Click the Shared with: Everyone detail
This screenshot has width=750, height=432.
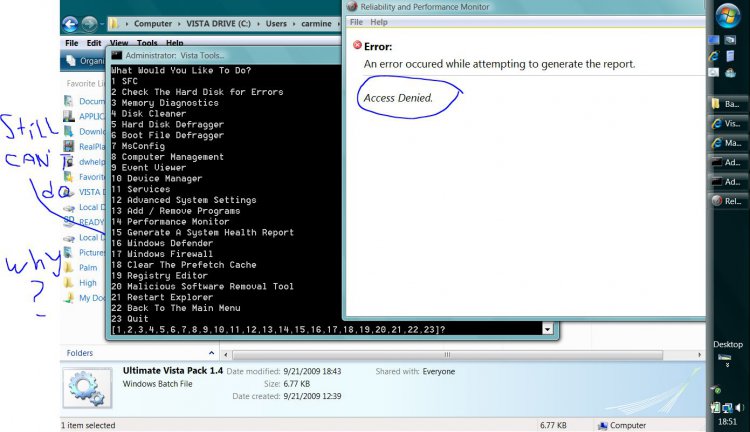pos(415,371)
